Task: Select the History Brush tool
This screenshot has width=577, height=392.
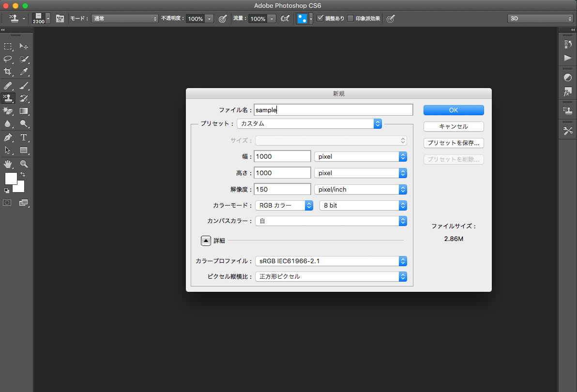Action: pos(24,98)
